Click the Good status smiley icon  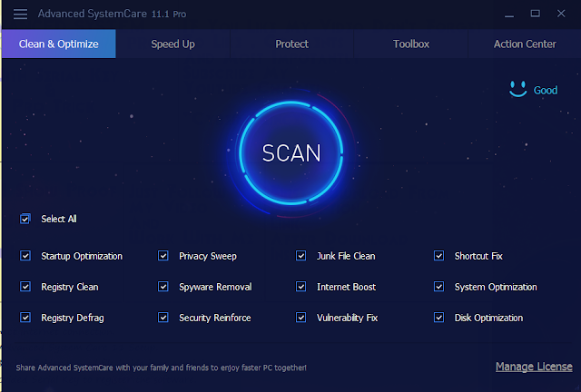[518, 89]
